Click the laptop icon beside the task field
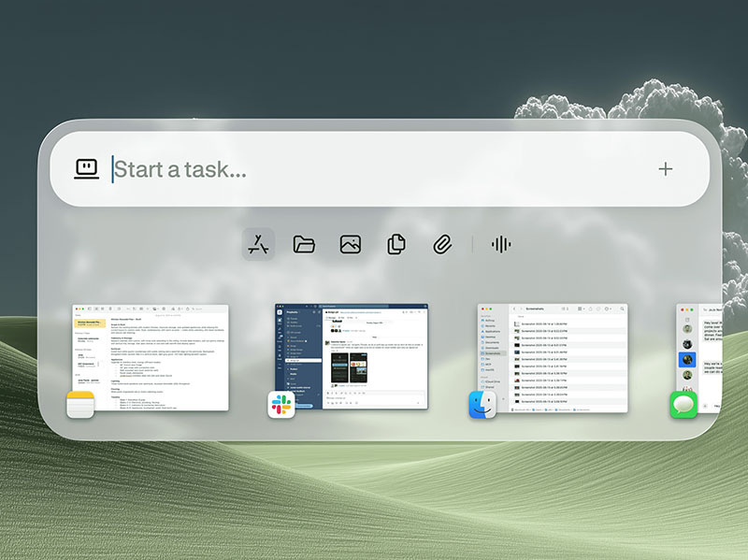The height and width of the screenshot is (560, 748). click(x=87, y=169)
